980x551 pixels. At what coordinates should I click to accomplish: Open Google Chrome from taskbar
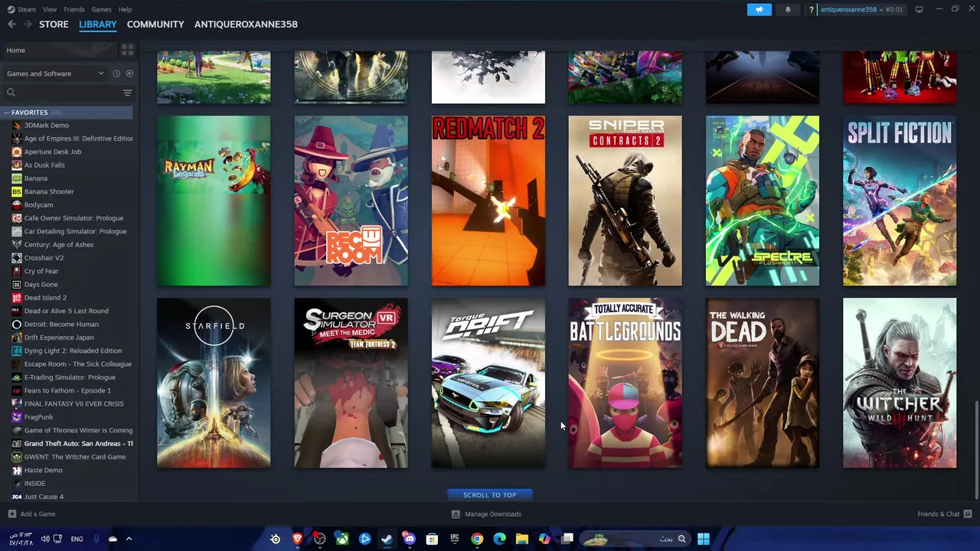pyautogui.click(x=477, y=539)
